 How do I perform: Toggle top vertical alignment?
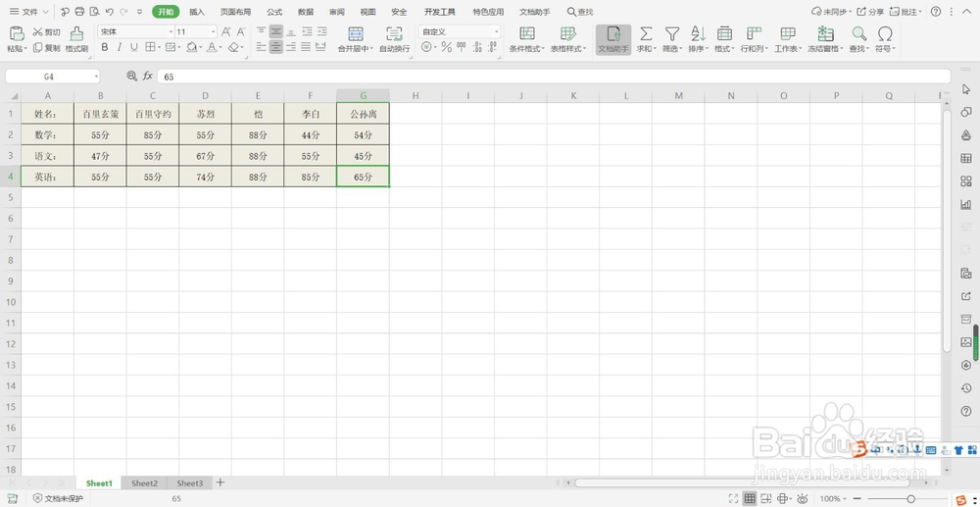pyautogui.click(x=262, y=31)
